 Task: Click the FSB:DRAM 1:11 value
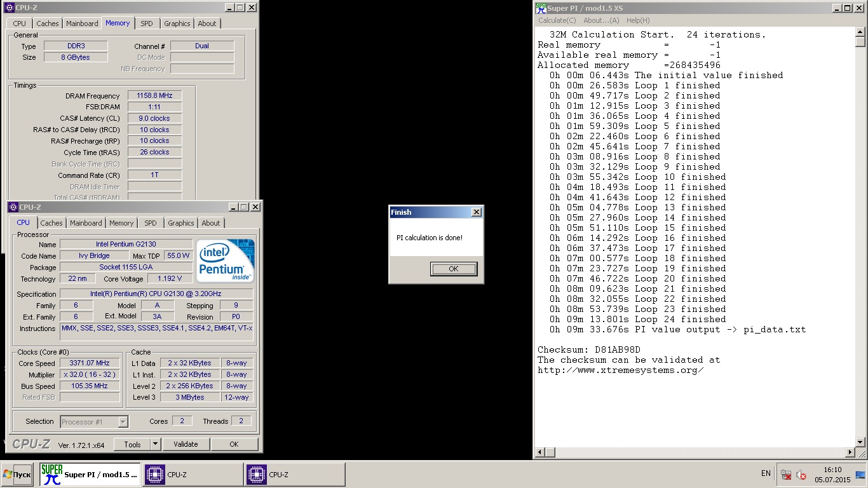pyautogui.click(x=154, y=107)
